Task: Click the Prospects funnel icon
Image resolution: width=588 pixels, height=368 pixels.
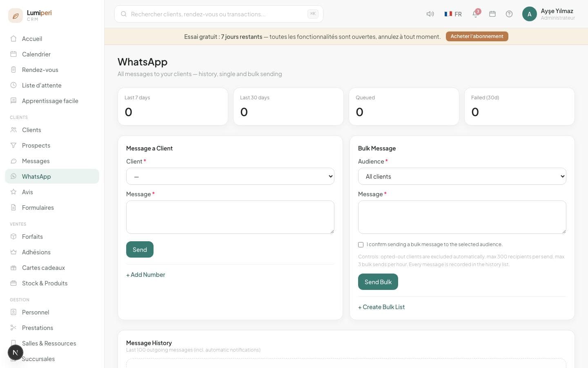Action: tap(13, 145)
